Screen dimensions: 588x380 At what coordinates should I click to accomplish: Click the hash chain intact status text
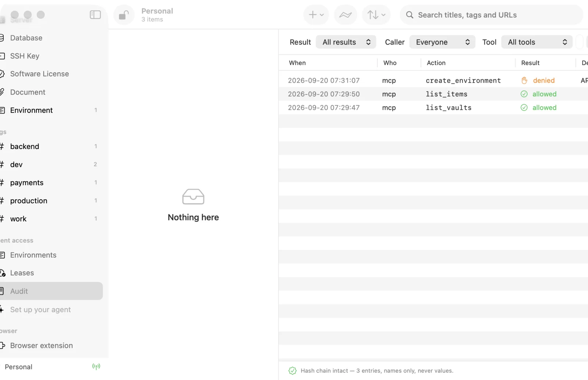377,371
